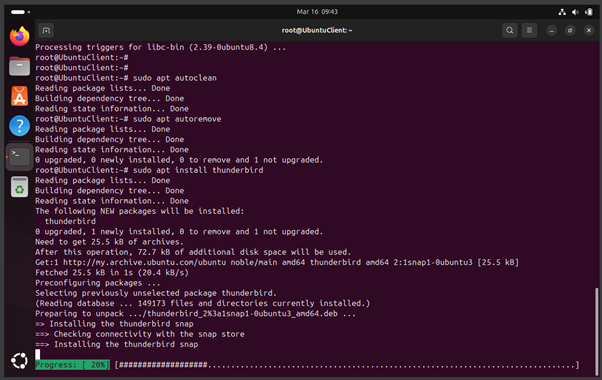Click 'Checking connectivity with the snap store'
This screenshot has width=602, height=380.
[149, 334]
